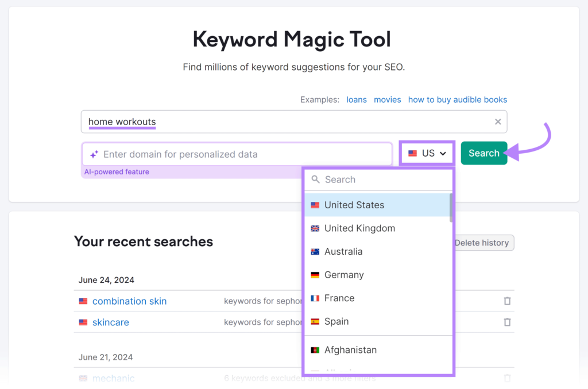Pick Spain from the country list
588x389 pixels.
pos(377,321)
